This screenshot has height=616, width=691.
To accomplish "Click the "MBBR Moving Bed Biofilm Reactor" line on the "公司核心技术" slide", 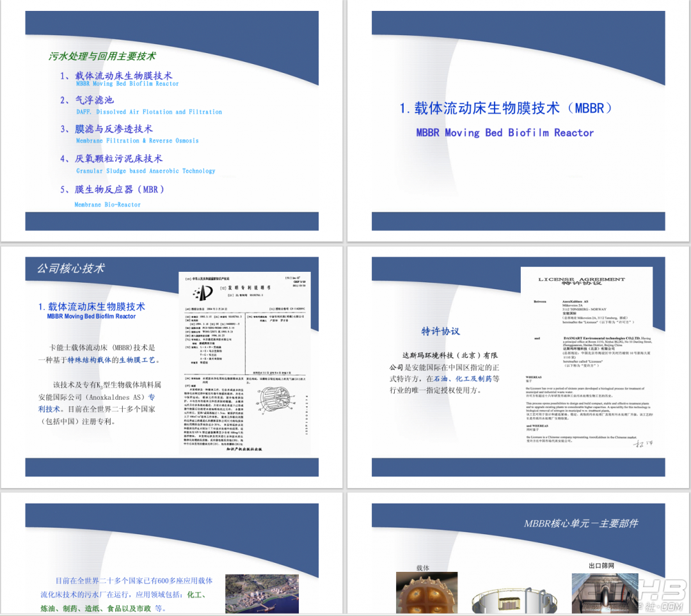I will pos(91,317).
